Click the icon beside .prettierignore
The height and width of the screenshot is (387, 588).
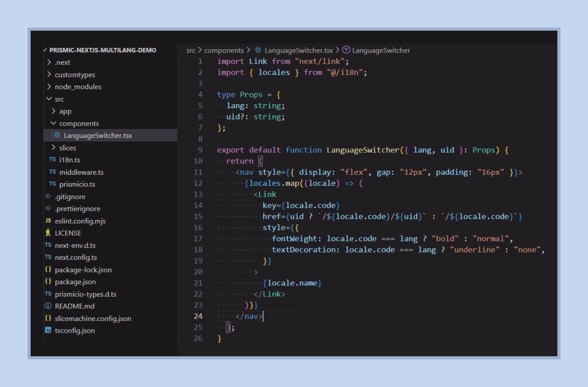tap(48, 208)
